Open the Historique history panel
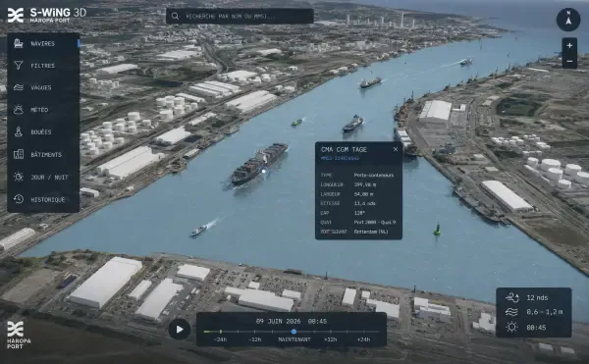The width and height of the screenshot is (589, 364). tap(43, 199)
